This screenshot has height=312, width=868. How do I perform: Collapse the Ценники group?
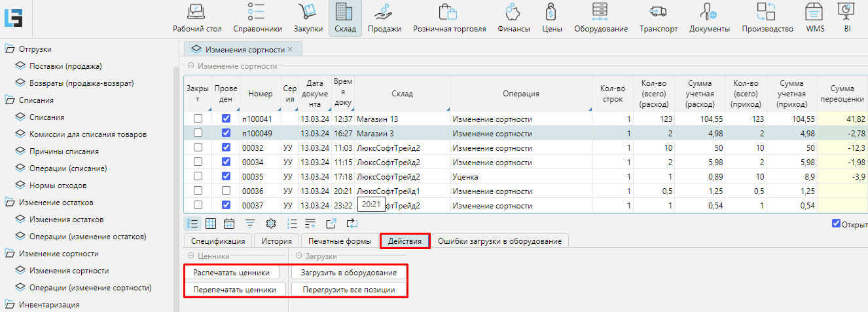pyautogui.click(x=190, y=256)
